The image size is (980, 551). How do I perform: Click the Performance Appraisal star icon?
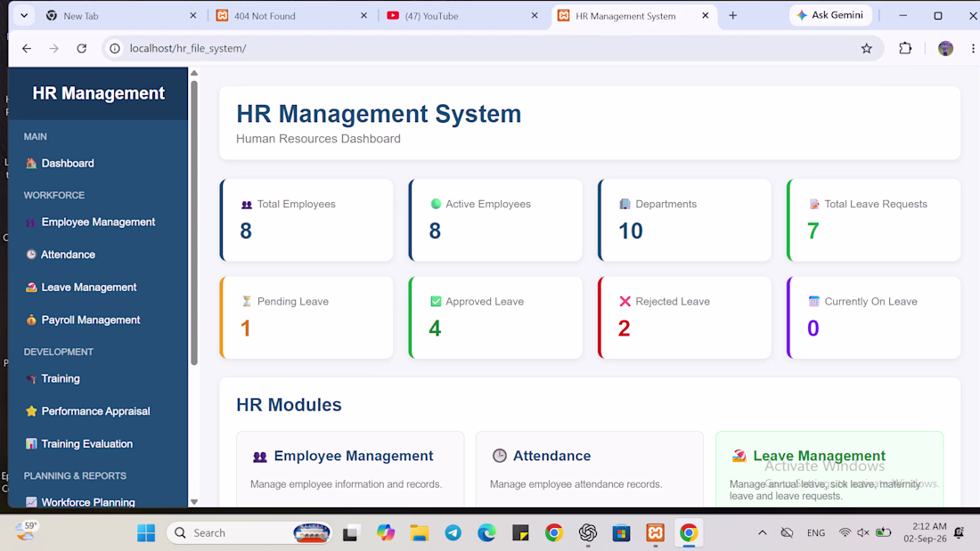click(x=31, y=411)
